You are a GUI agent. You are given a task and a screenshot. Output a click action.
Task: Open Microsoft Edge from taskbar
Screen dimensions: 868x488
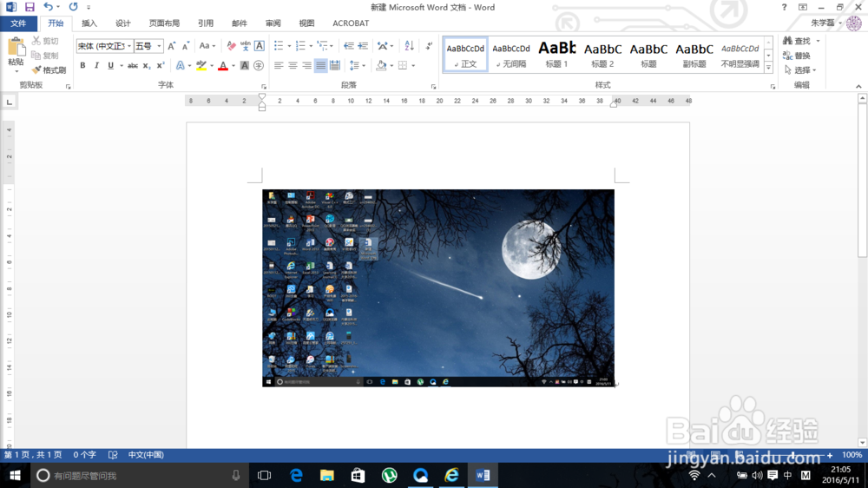click(296, 475)
